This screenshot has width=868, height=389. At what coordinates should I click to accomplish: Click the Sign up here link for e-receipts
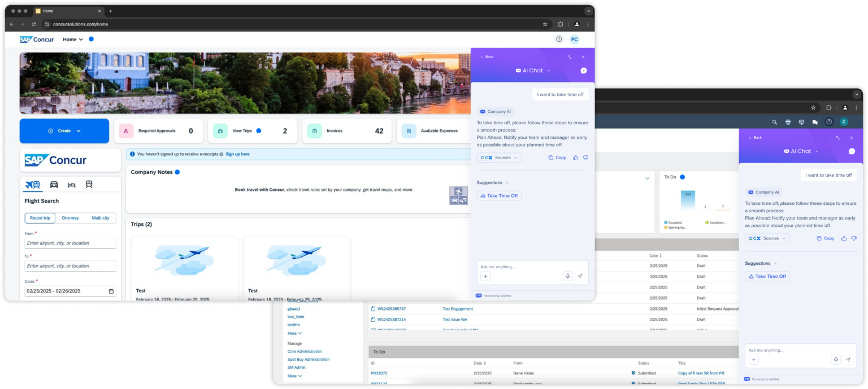pyautogui.click(x=237, y=154)
